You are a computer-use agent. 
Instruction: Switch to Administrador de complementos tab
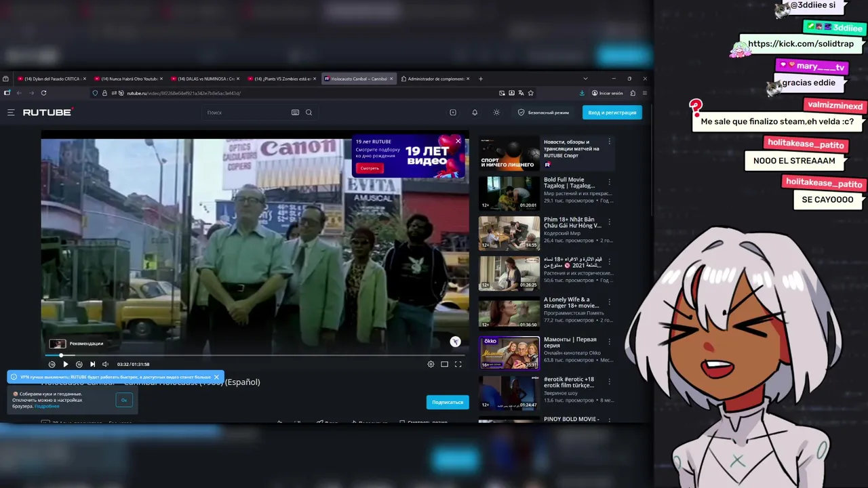[435, 79]
